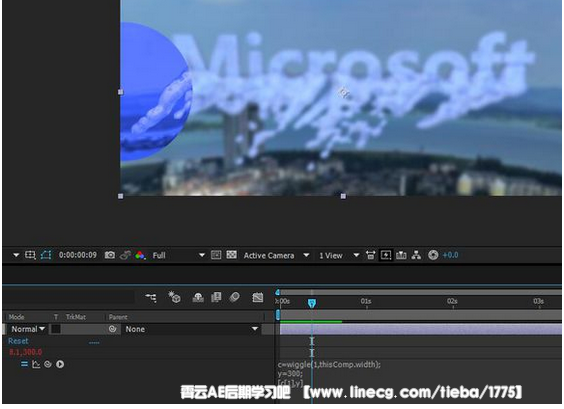The image size is (564, 409).
Task: Click the layer bounding handle at left middle
Action: pos(120,92)
